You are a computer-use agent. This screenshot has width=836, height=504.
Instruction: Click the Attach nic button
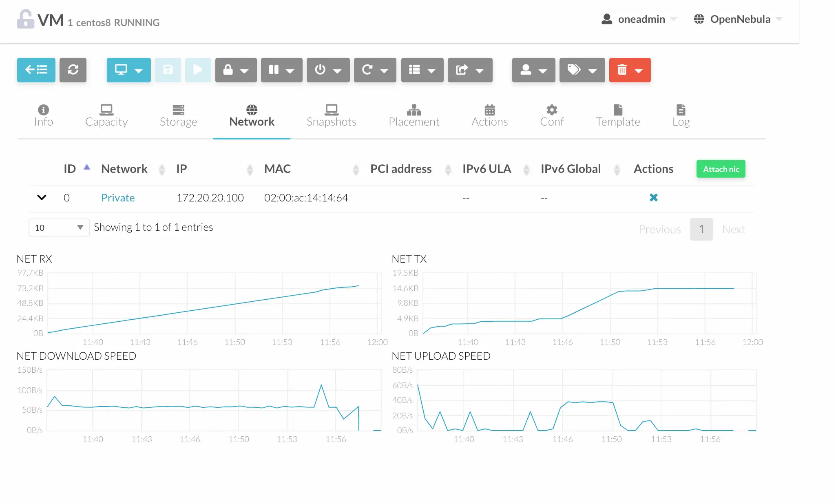coord(721,169)
